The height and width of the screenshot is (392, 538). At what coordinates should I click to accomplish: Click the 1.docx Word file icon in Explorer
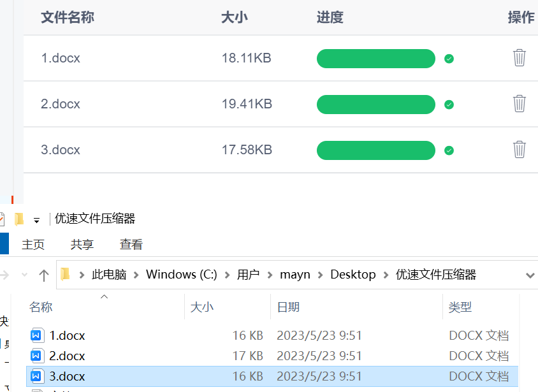(37, 335)
